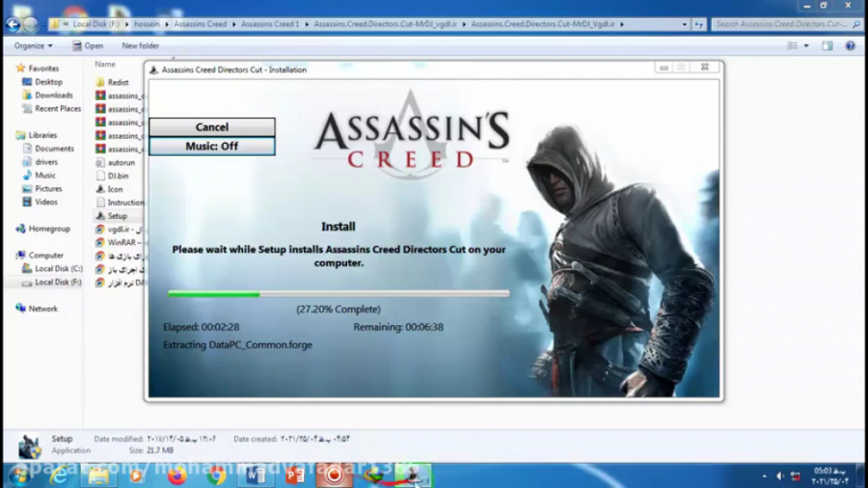Viewport: 868px width, 488px height.
Task: Open Windows Media Player taskbar icon
Action: pyautogui.click(x=137, y=475)
